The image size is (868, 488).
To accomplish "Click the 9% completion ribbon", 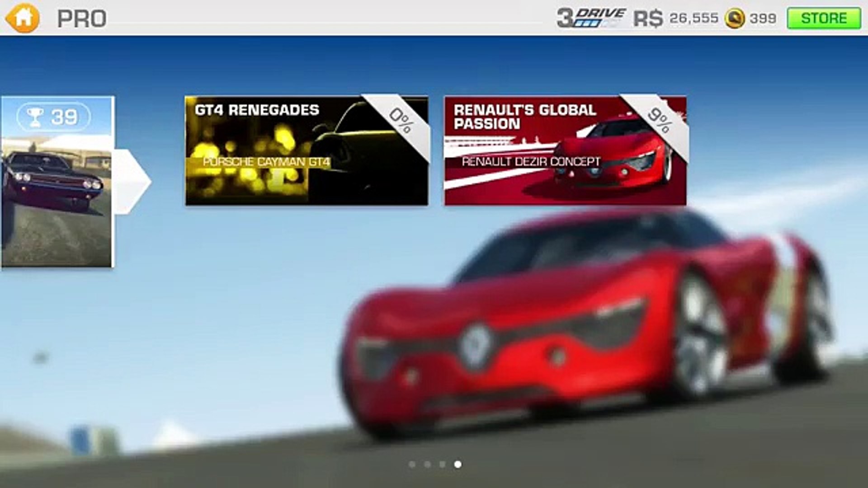I will pos(660,121).
